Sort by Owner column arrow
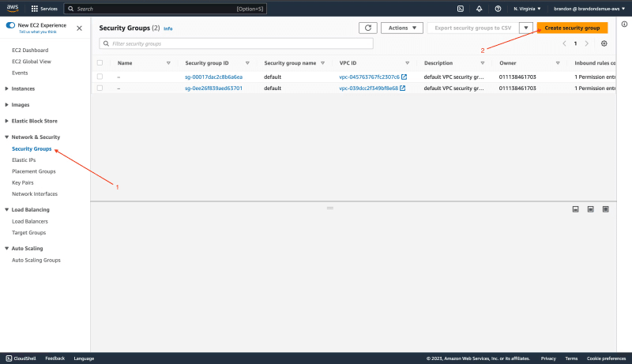This screenshot has width=632, height=364. point(558,63)
